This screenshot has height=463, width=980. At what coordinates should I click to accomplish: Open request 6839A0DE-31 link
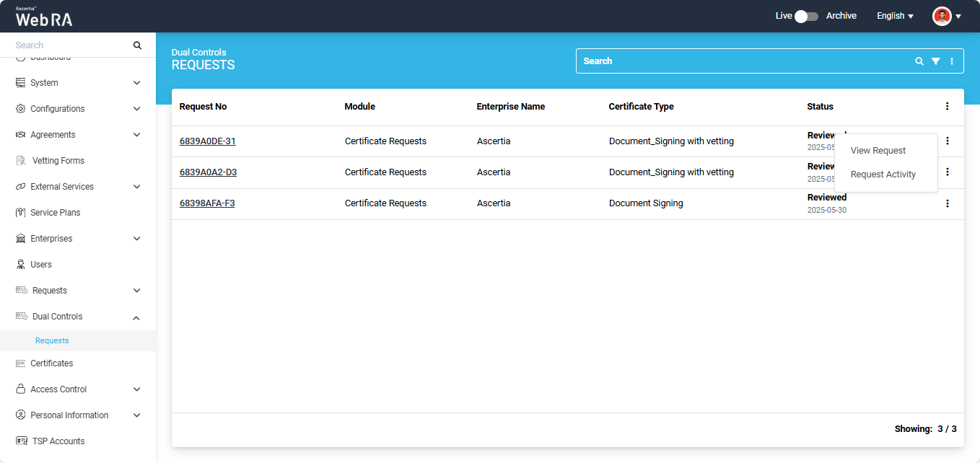[207, 141]
